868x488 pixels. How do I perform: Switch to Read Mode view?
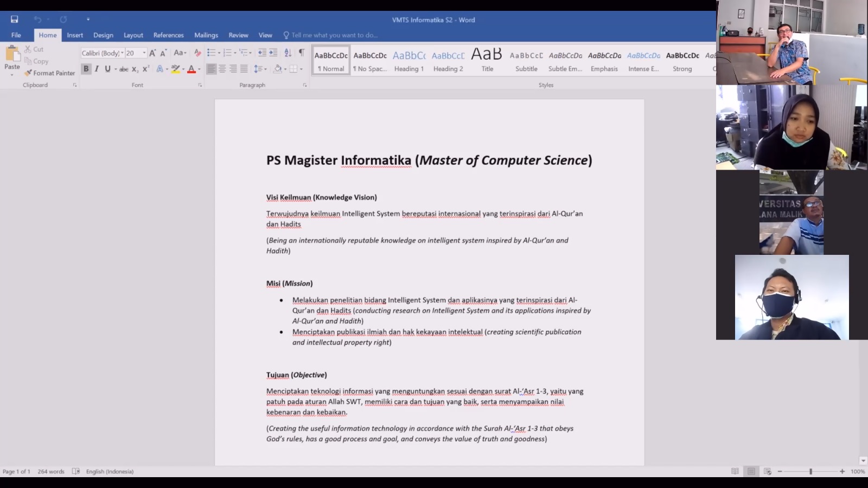click(x=735, y=472)
